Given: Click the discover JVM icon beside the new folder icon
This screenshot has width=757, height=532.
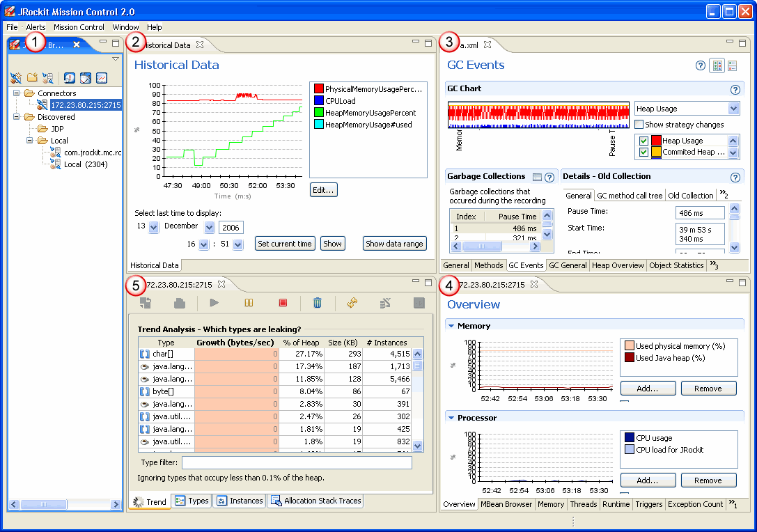Looking at the screenshot, I should [48, 78].
